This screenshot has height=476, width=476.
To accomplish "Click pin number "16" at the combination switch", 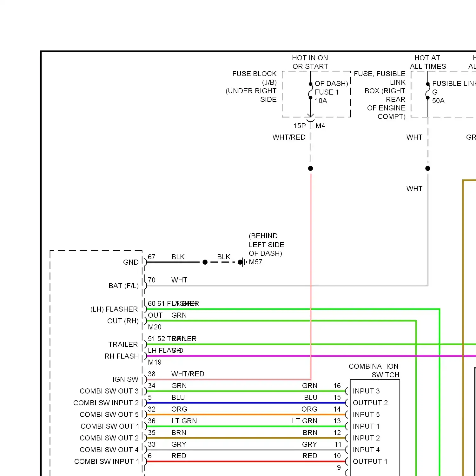I will (337, 386).
